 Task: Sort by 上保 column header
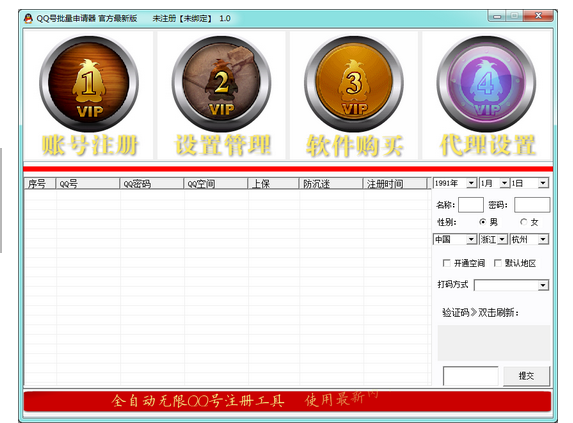tap(273, 184)
